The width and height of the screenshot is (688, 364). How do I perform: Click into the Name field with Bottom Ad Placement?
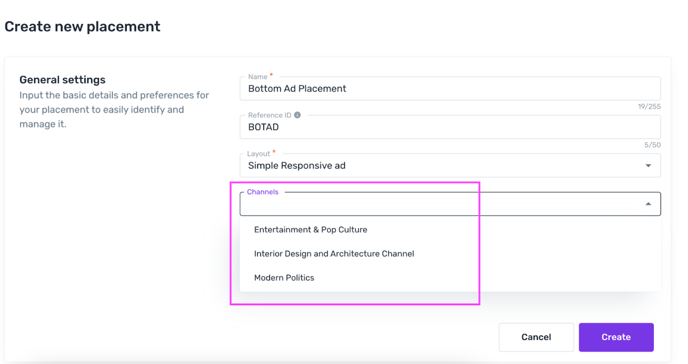450,89
